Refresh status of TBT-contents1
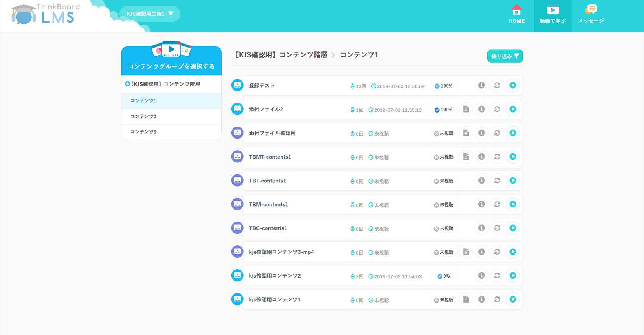644x335 pixels. click(497, 181)
